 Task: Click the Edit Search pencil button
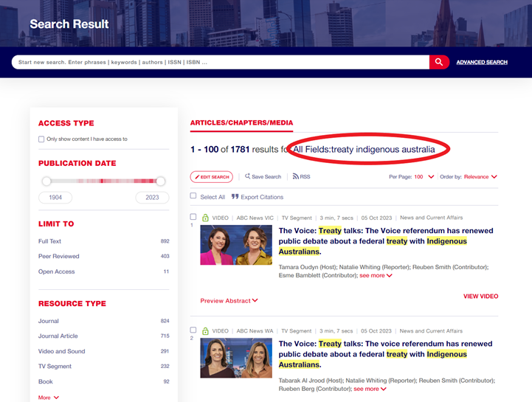(212, 177)
